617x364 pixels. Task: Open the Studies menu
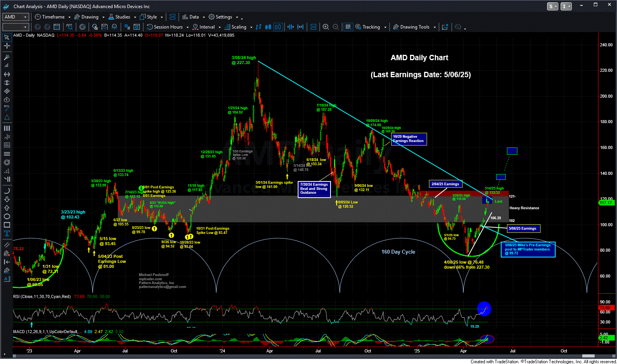pyautogui.click(x=119, y=17)
